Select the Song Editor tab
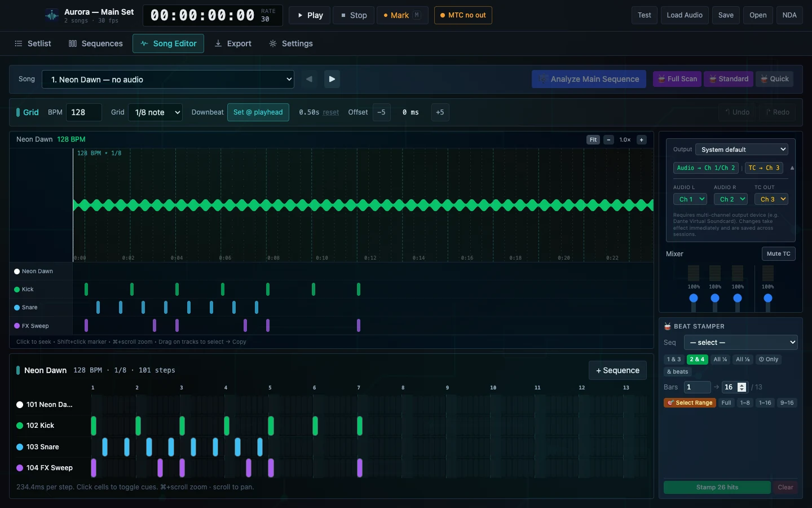Image resolution: width=812 pixels, height=508 pixels. (x=169, y=43)
